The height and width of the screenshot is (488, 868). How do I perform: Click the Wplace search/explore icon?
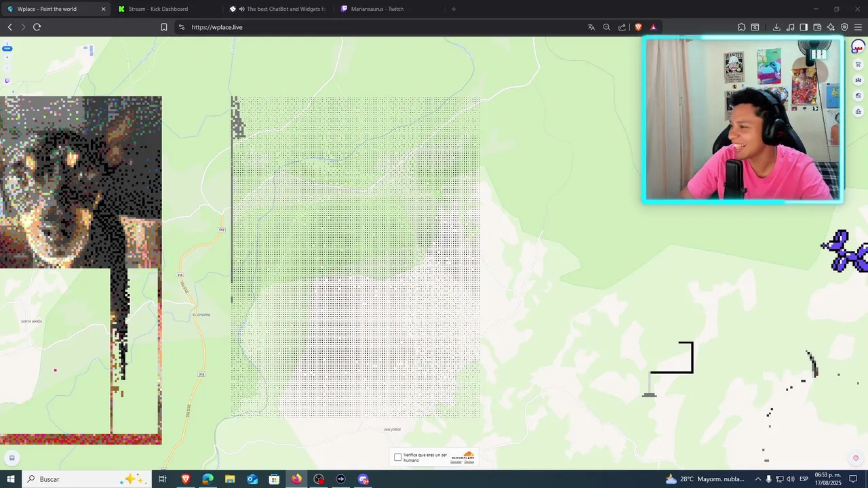point(858,96)
